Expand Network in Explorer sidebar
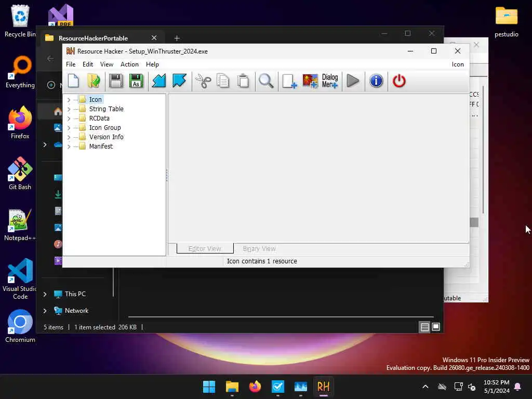The image size is (532, 399). [x=45, y=311]
